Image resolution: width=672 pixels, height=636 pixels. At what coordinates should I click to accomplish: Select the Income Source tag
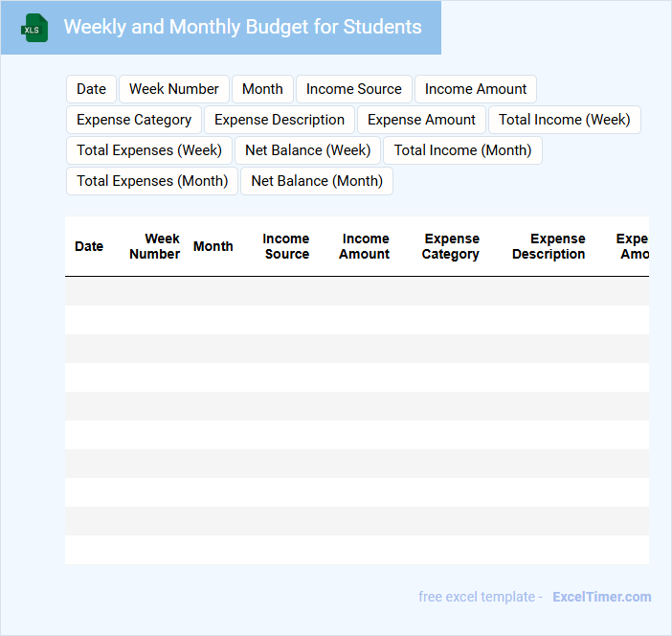[x=353, y=89]
